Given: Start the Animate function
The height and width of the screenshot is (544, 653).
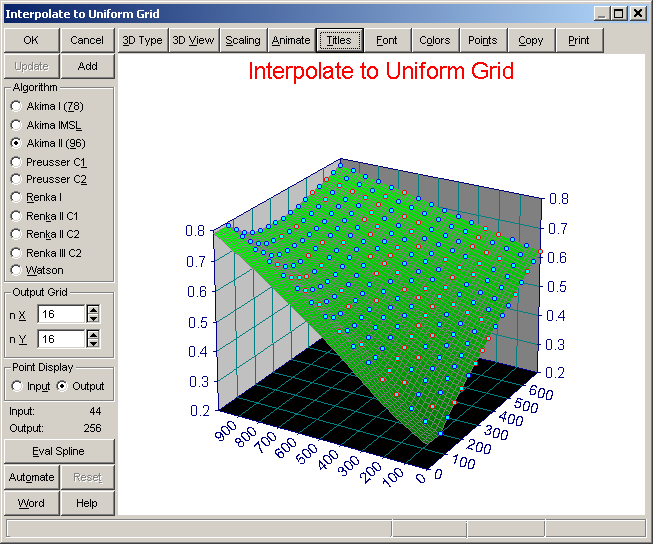Looking at the screenshot, I should coord(291,40).
